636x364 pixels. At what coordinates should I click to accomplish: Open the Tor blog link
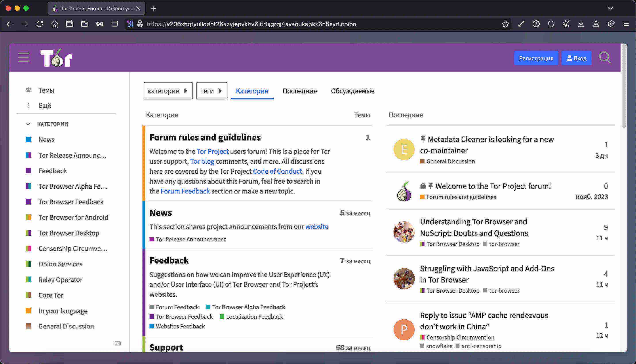[202, 161]
